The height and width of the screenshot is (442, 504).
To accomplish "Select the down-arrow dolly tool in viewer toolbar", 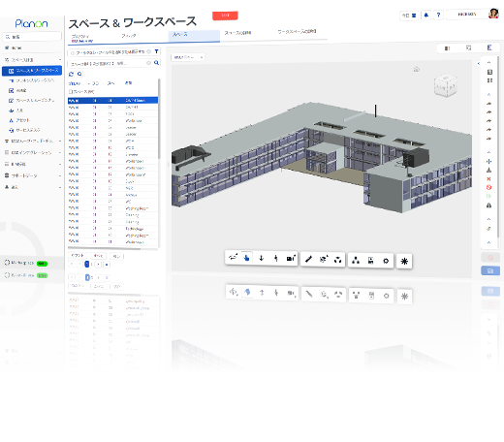I will [262, 258].
